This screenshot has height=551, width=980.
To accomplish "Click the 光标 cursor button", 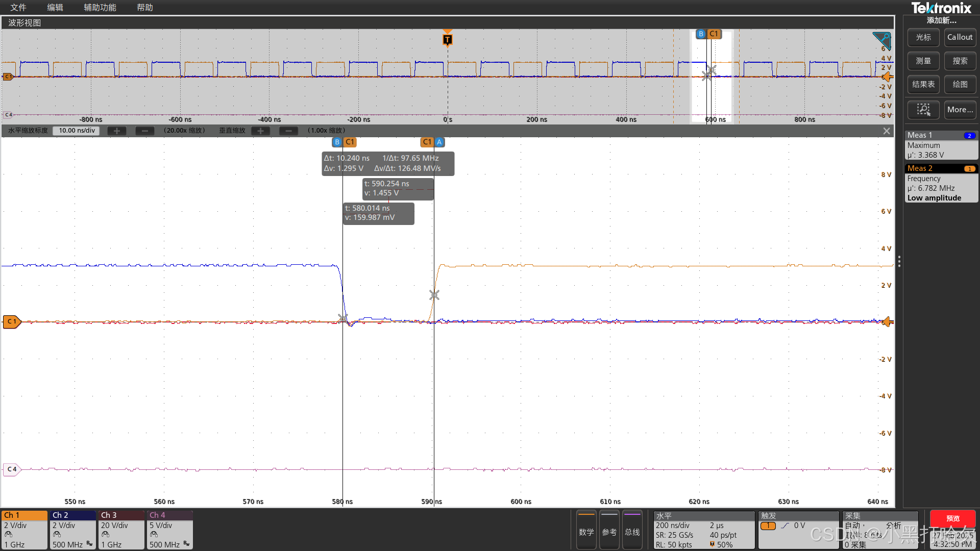I will (x=923, y=37).
